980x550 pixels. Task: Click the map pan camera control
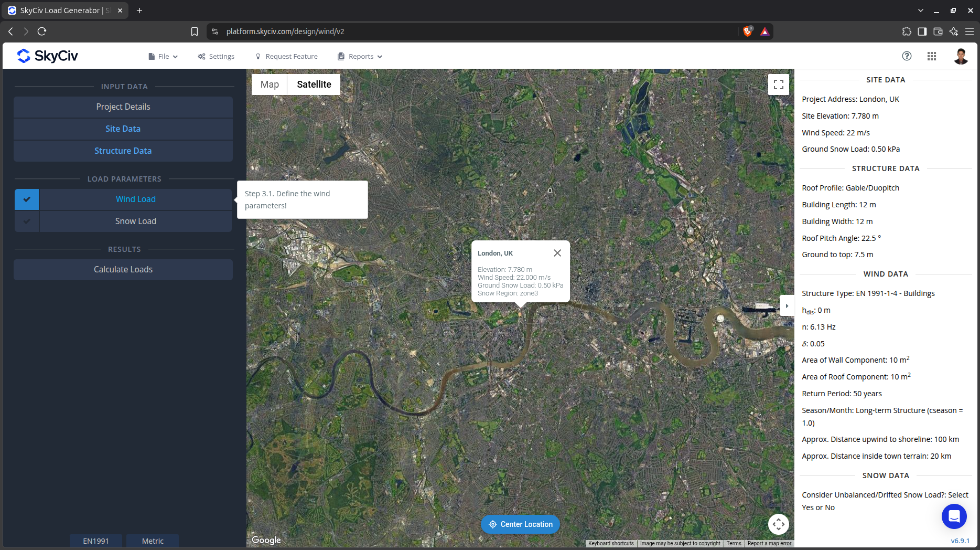click(x=779, y=524)
